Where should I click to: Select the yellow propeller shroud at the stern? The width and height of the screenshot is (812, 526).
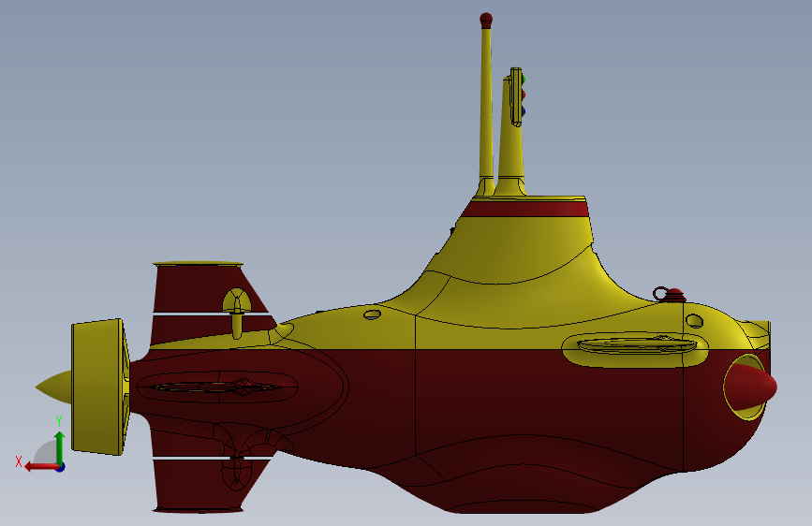[x=98, y=387]
